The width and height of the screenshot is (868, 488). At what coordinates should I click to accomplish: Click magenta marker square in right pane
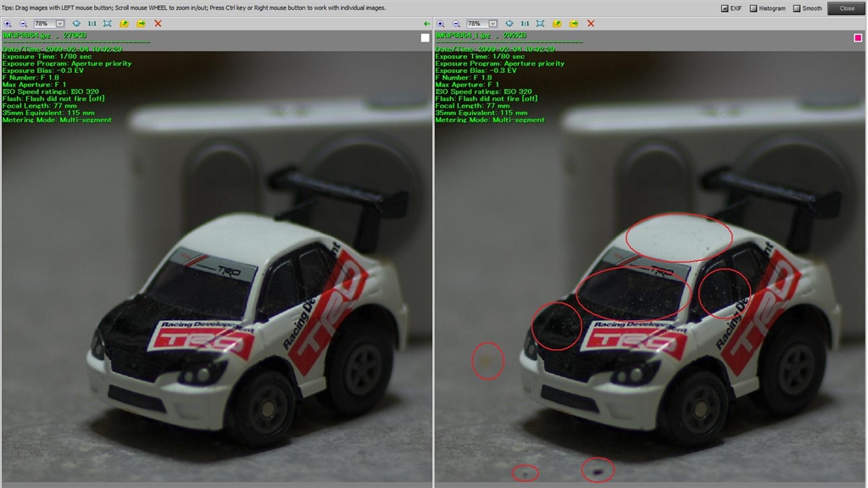pyautogui.click(x=858, y=37)
